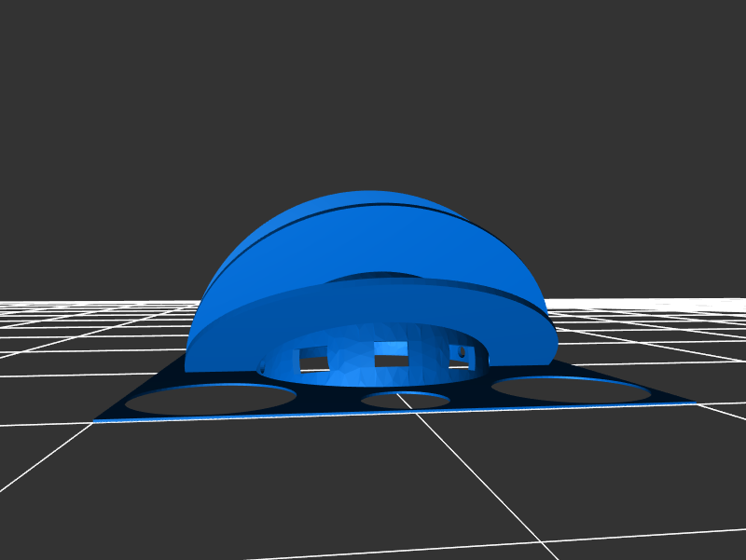Click the large left circular hole in base plate
The height and width of the screenshot is (560, 746).
211,400
